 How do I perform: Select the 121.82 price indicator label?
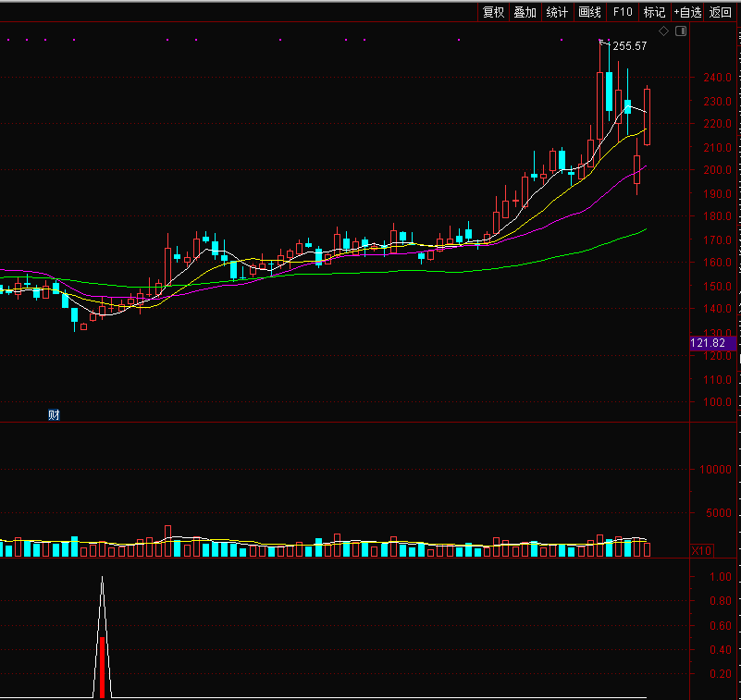point(713,343)
